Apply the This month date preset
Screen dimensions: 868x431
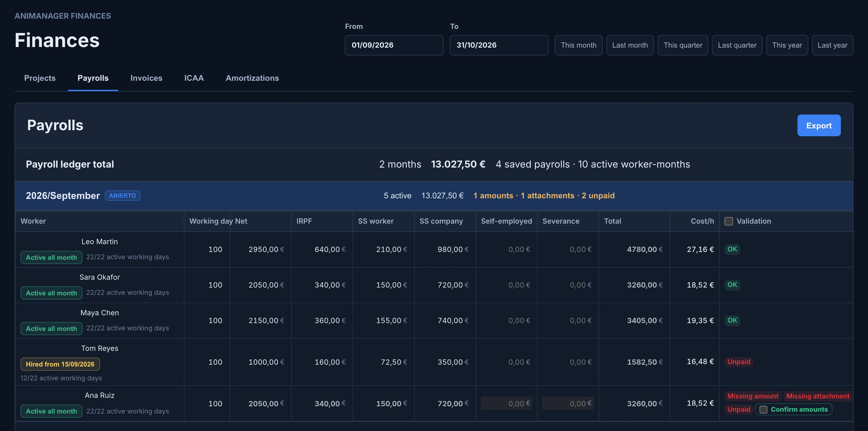pyautogui.click(x=578, y=45)
